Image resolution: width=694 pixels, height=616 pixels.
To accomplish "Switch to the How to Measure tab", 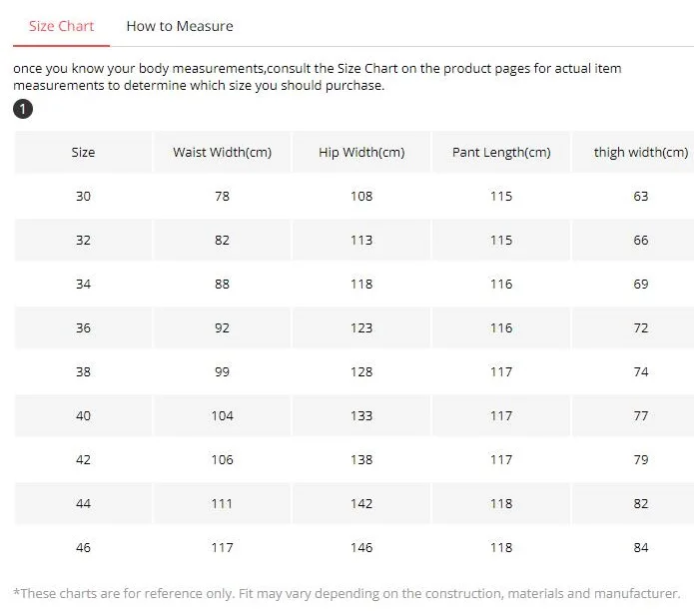I will [x=180, y=26].
